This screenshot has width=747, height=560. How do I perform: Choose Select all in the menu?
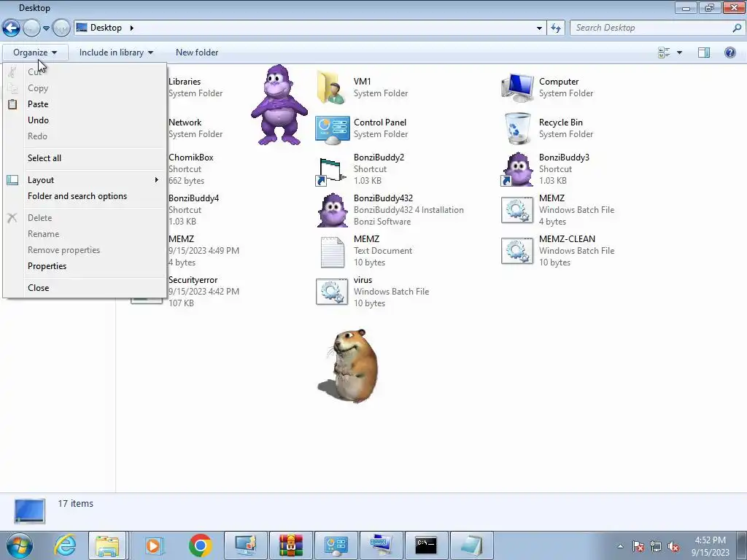[x=85, y=158]
